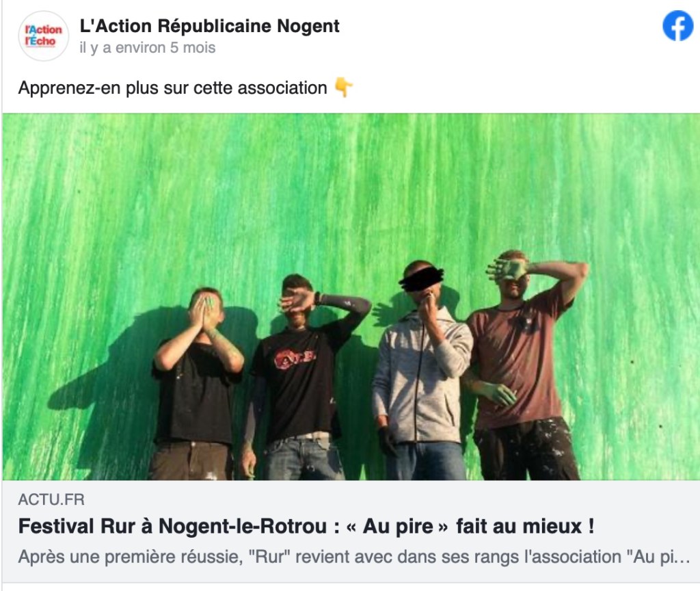The image size is (700, 591).
Task: Click the article description starting 'Après une première réussie'
Action: click(x=354, y=557)
